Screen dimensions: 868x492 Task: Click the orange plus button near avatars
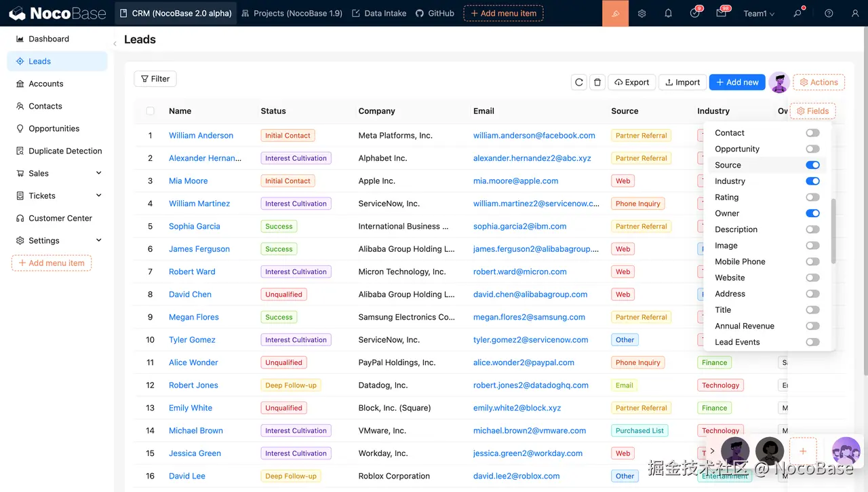803,451
